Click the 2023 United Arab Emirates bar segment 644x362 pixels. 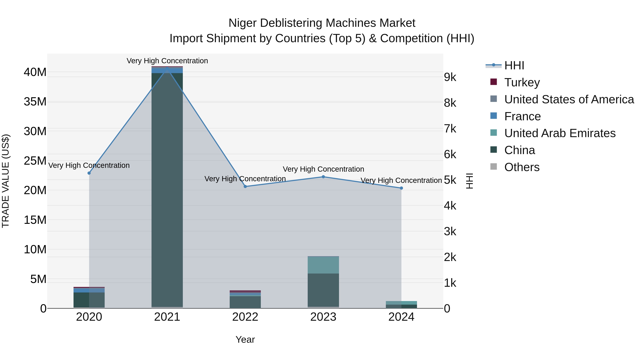click(x=323, y=265)
